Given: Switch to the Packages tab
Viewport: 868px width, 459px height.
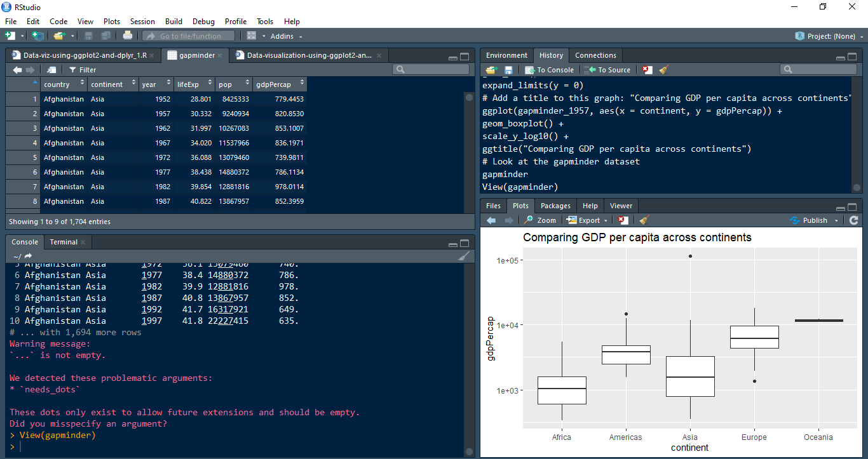Looking at the screenshot, I should (555, 206).
